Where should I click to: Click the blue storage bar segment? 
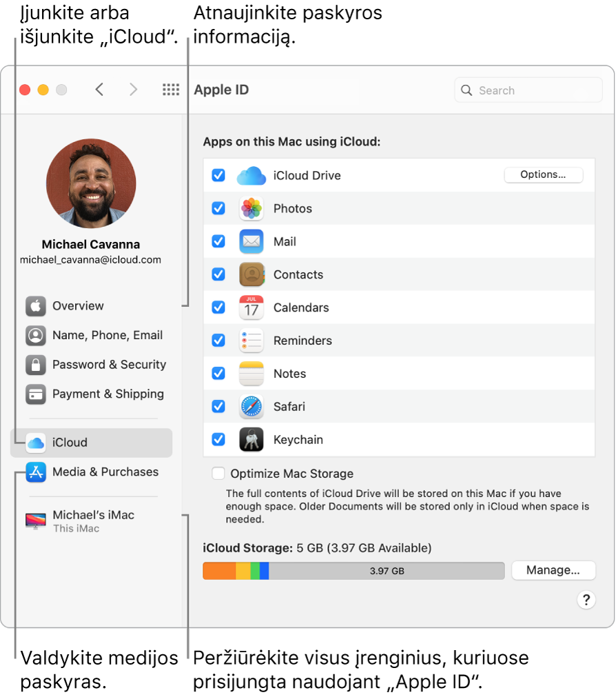[x=265, y=571]
